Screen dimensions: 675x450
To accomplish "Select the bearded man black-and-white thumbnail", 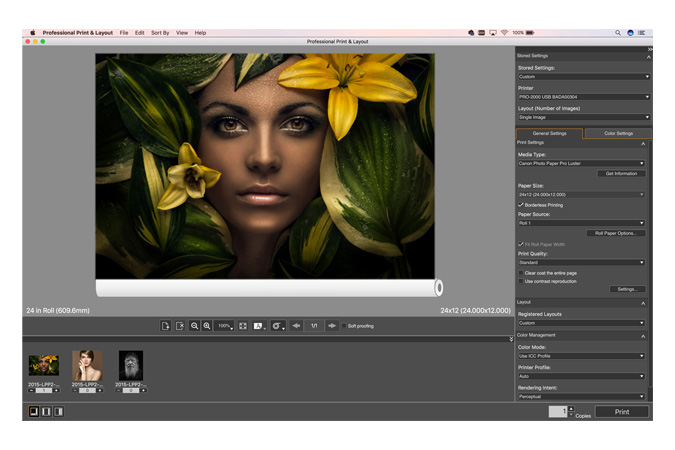I will point(131,366).
